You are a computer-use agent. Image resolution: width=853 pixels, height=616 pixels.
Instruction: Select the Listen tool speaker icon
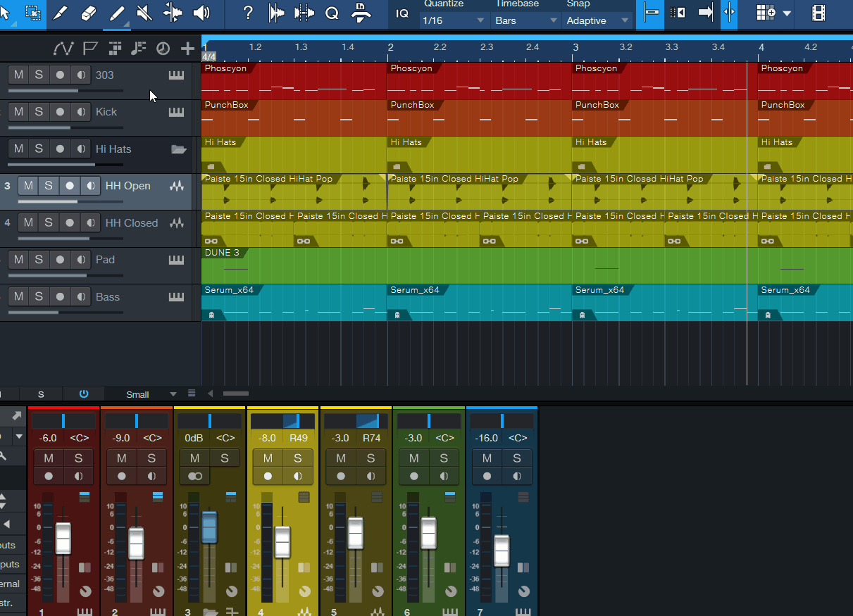[201, 13]
